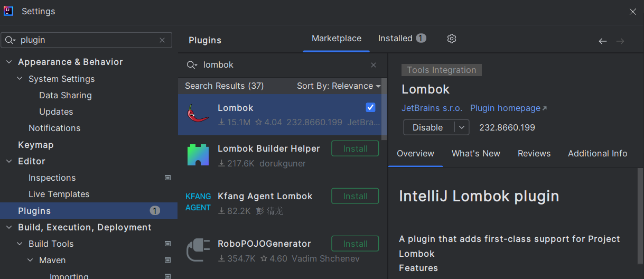Open the plugins gear options menu
The width and height of the screenshot is (644, 279).
(451, 39)
